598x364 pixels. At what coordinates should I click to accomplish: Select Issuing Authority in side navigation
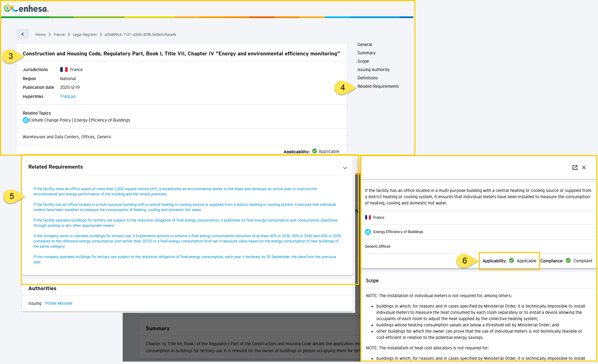(374, 70)
